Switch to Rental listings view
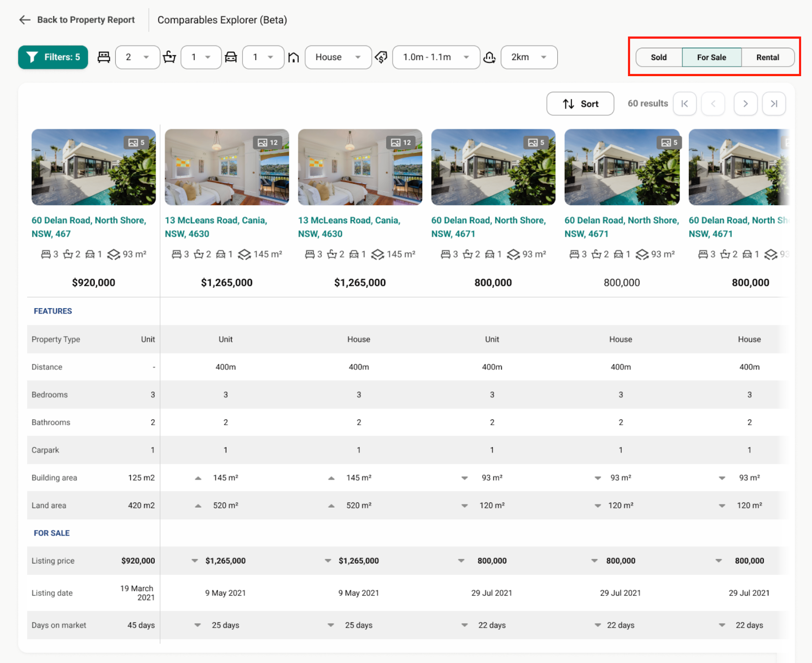The width and height of the screenshot is (812, 663). click(x=767, y=57)
